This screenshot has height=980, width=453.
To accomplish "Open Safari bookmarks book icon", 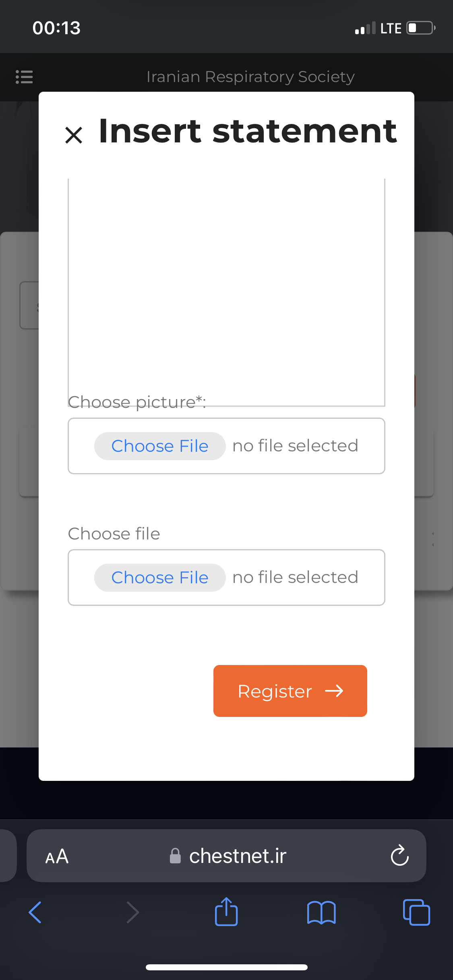I will click(x=321, y=912).
